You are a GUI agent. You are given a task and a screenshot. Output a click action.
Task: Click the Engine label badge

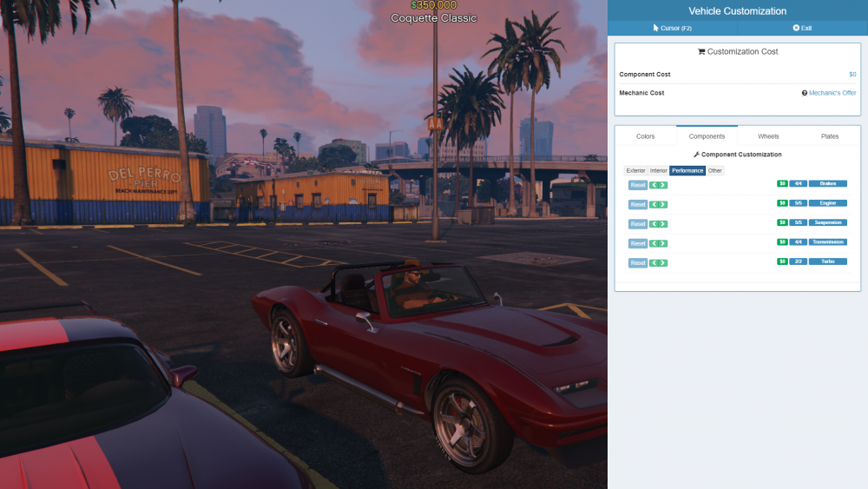pos(827,202)
